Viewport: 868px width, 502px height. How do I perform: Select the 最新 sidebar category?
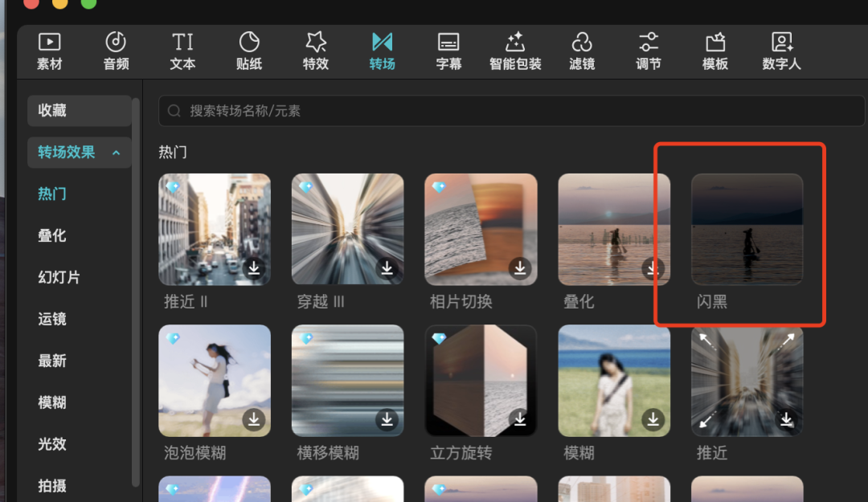52,361
